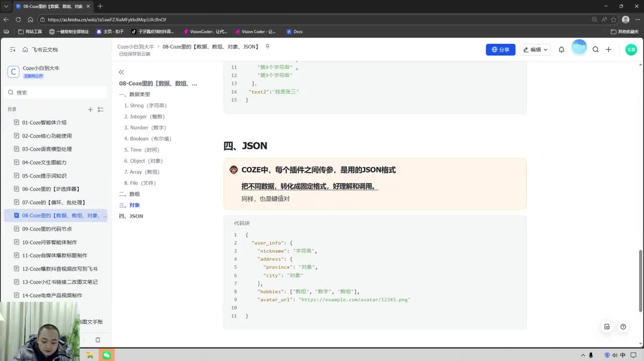Click the zoom icon in address bar
The image size is (644, 361).
point(594,20)
